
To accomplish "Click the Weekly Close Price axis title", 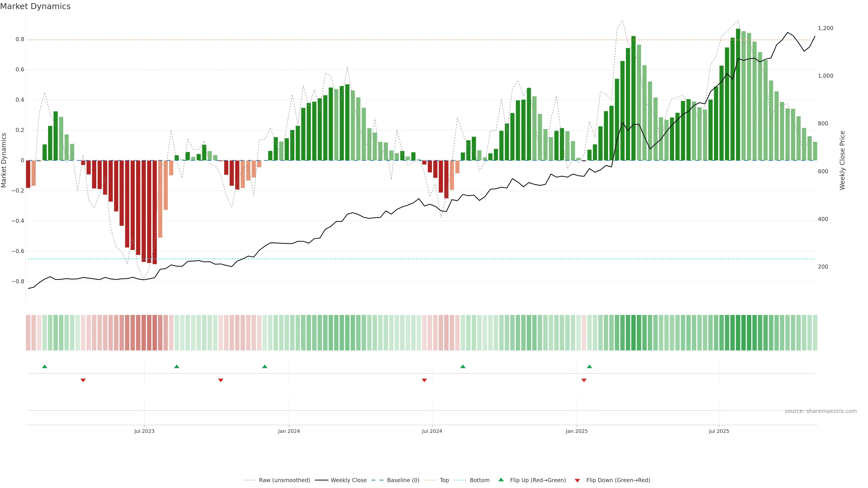I will pos(842,160).
